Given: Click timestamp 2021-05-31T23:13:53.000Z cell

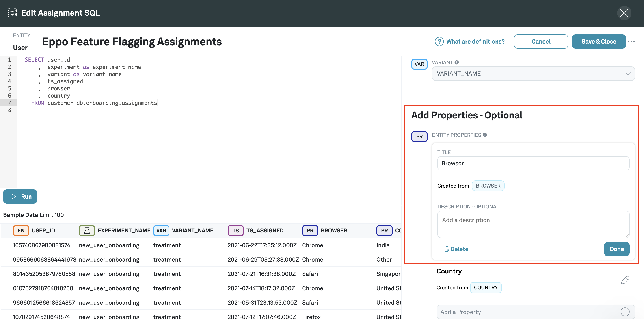Looking at the screenshot, I should point(262,302).
